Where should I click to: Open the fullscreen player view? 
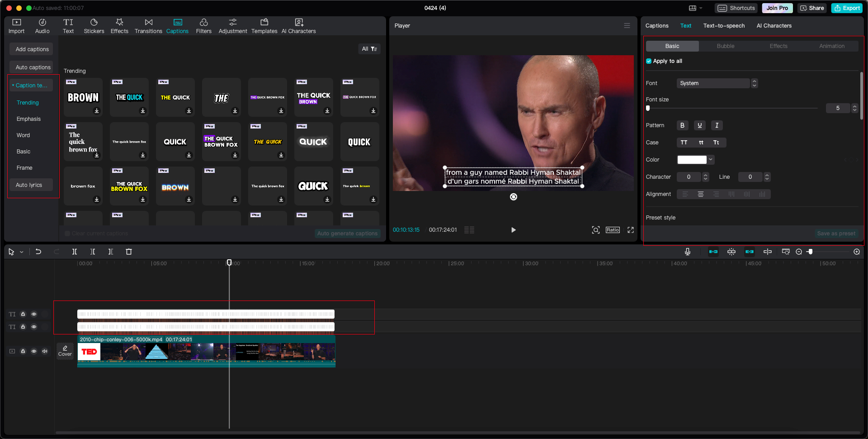coord(630,230)
